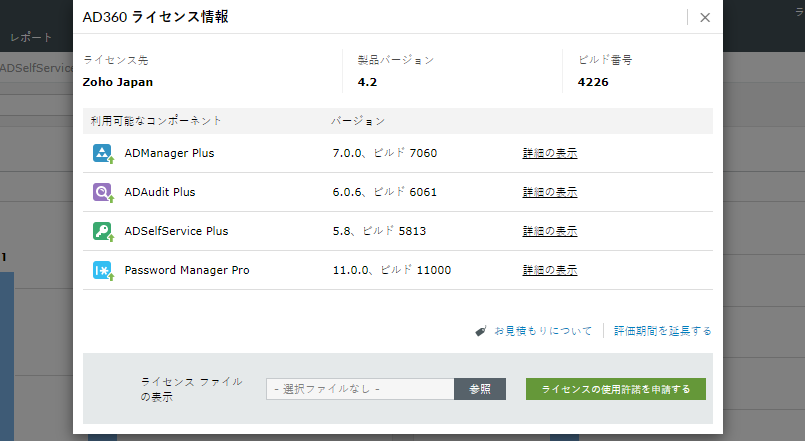Click version text 6.0.6、ビルド 6061

click(385, 192)
